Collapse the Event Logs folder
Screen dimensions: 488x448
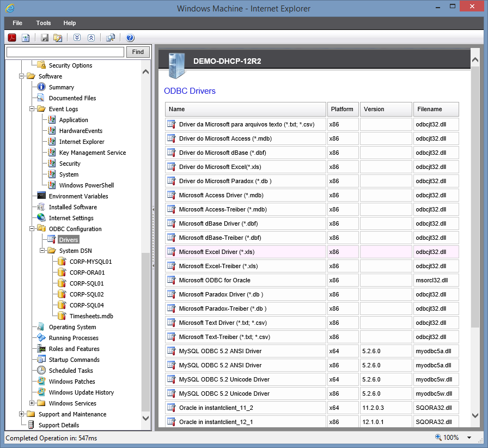click(33, 109)
